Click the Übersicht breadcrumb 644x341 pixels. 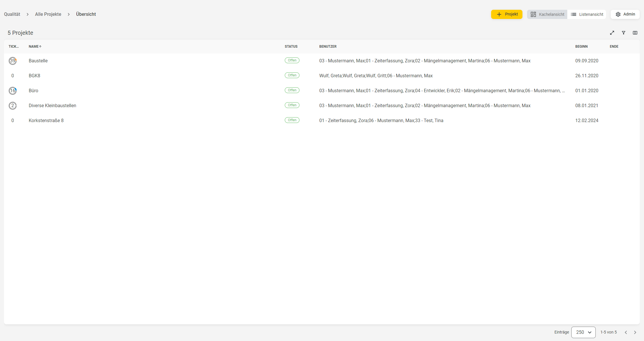(86, 14)
